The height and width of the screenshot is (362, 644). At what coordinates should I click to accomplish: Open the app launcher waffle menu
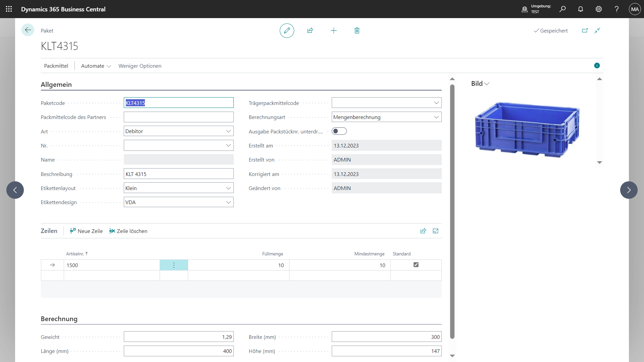tap(9, 9)
